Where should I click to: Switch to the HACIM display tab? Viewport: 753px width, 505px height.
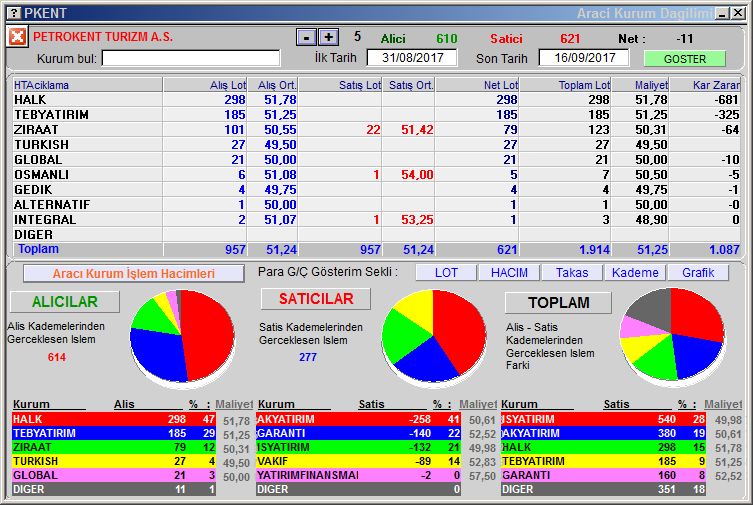pyautogui.click(x=508, y=273)
